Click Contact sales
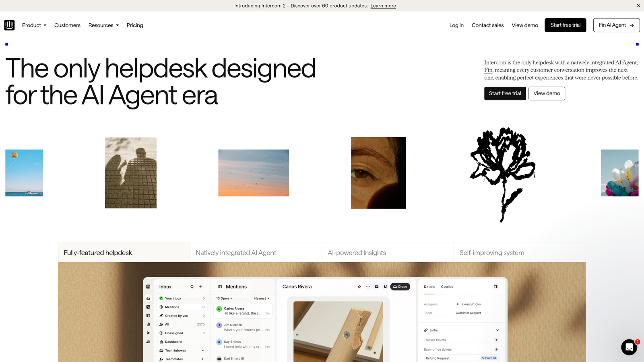The width and height of the screenshot is (644, 362). pyautogui.click(x=487, y=25)
